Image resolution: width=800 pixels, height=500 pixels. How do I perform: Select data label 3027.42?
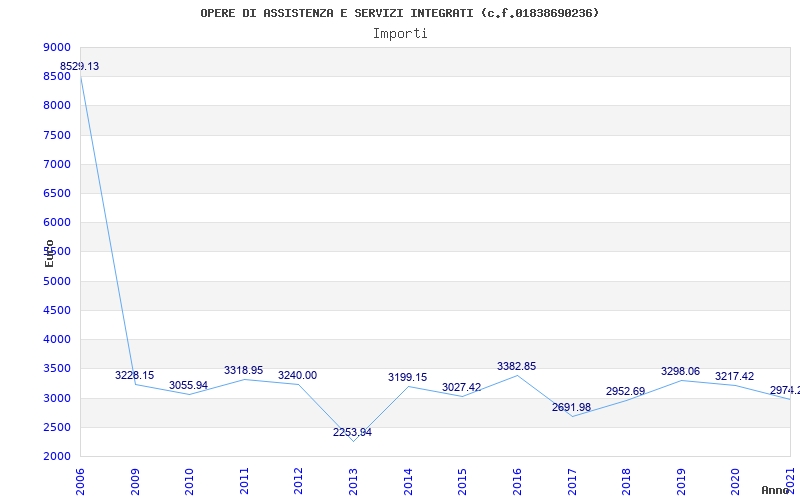pos(462,387)
